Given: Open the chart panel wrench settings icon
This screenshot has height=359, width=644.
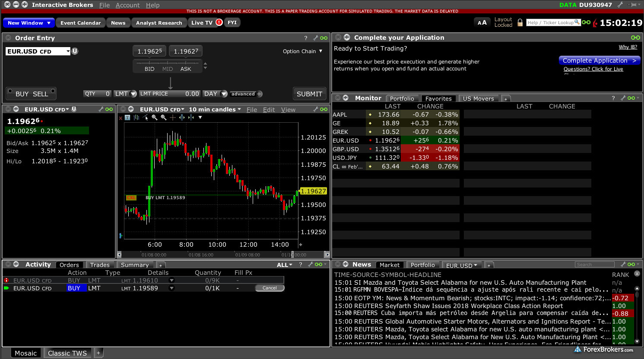Looking at the screenshot, I should click(x=315, y=109).
